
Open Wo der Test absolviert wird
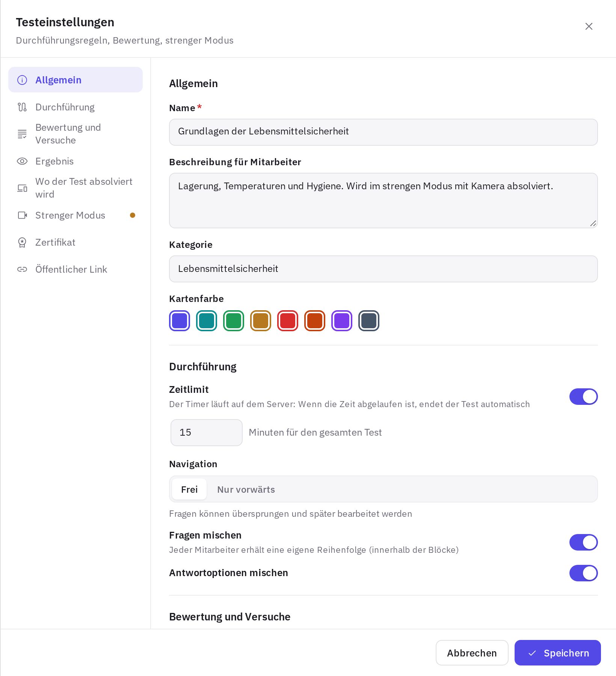tap(75, 188)
